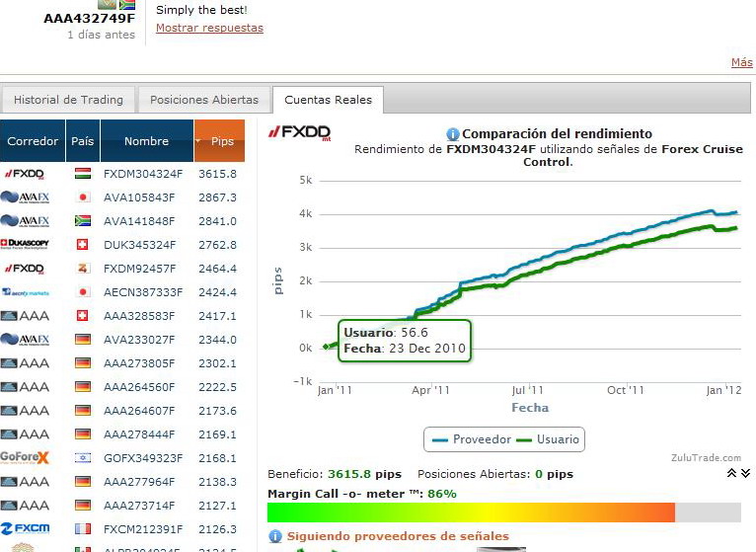The width and height of the screenshot is (756, 552).
Task: Click French flag in FXCM212391F row
Action: pyautogui.click(x=83, y=529)
